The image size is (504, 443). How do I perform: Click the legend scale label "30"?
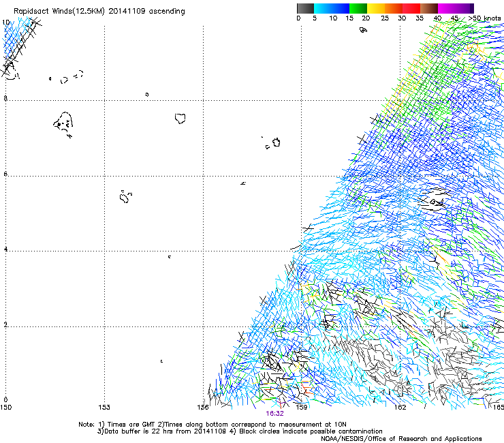(402, 18)
